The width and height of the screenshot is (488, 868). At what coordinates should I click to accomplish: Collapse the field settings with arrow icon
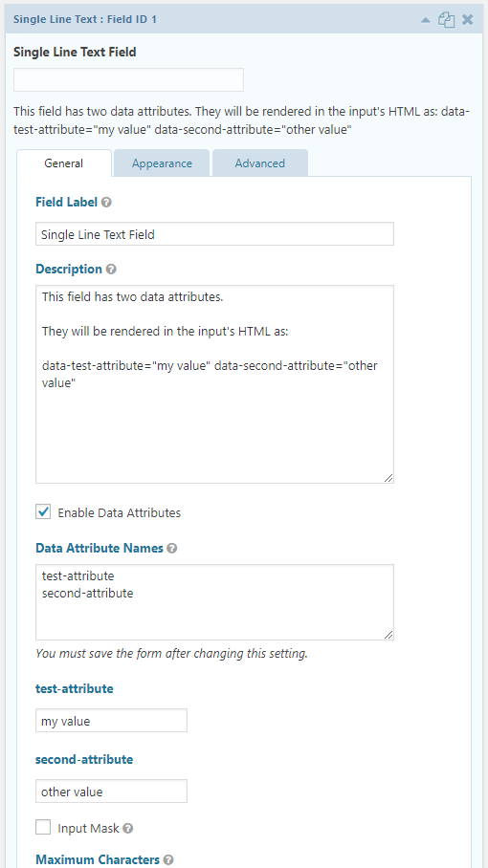[x=426, y=20]
